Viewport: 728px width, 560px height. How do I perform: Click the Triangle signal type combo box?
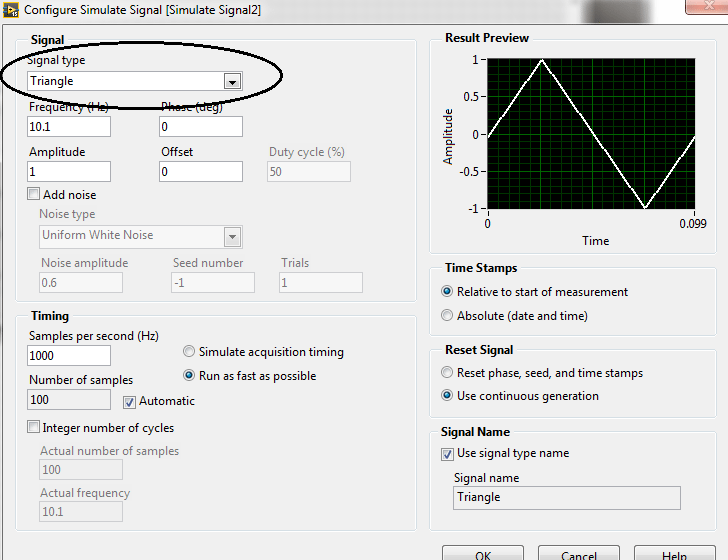point(135,81)
